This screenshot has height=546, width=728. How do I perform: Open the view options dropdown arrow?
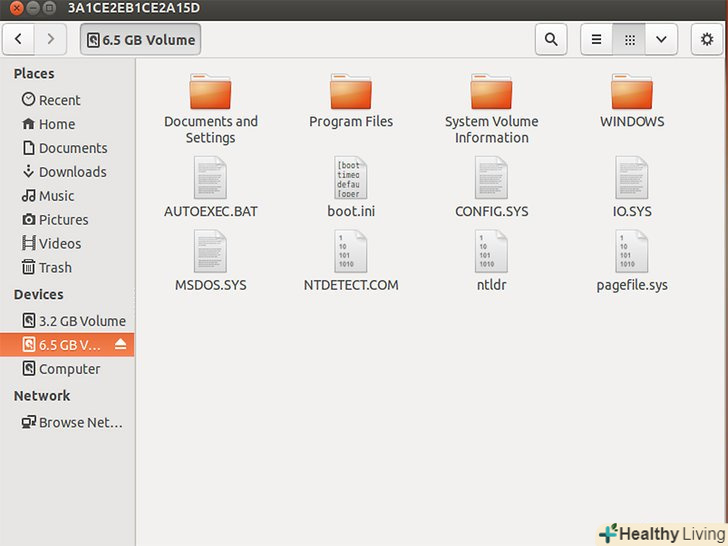coord(661,39)
